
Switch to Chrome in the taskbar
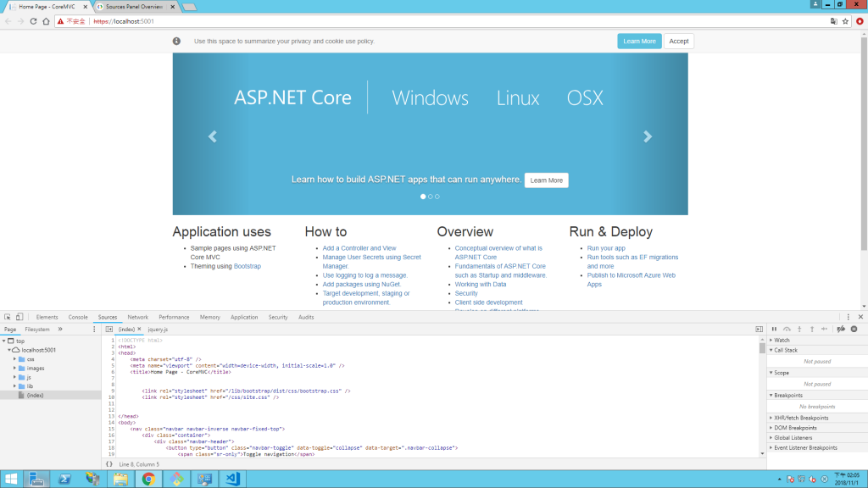pyautogui.click(x=148, y=480)
